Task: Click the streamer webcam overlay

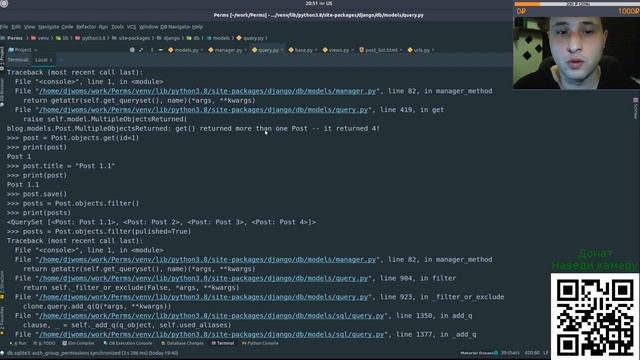Action: click(x=576, y=53)
